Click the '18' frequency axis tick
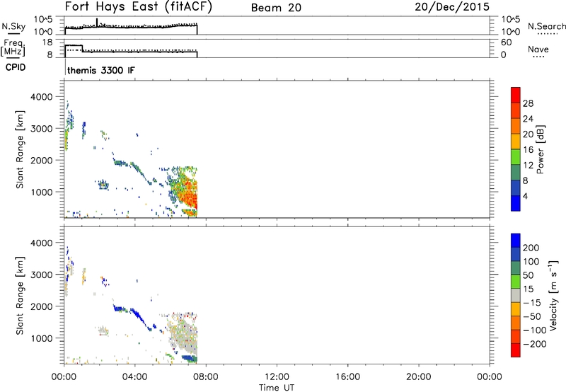 [x=47, y=42]
